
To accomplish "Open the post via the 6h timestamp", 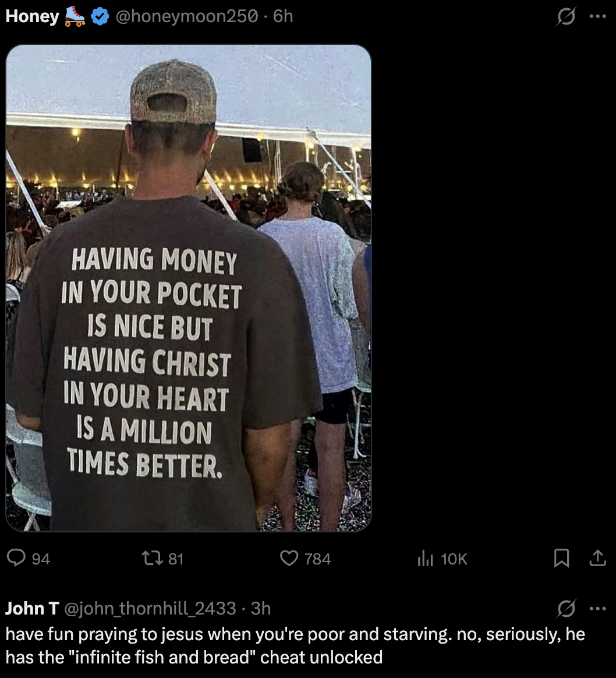I will pos(283,17).
